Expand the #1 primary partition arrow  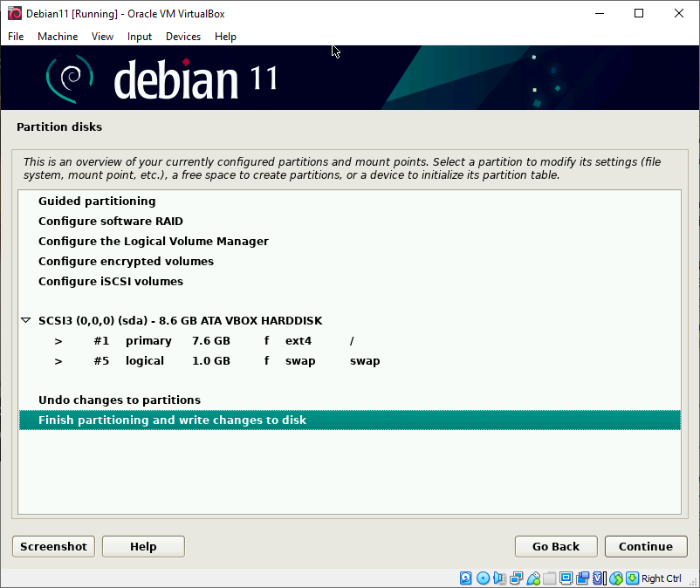(58, 341)
